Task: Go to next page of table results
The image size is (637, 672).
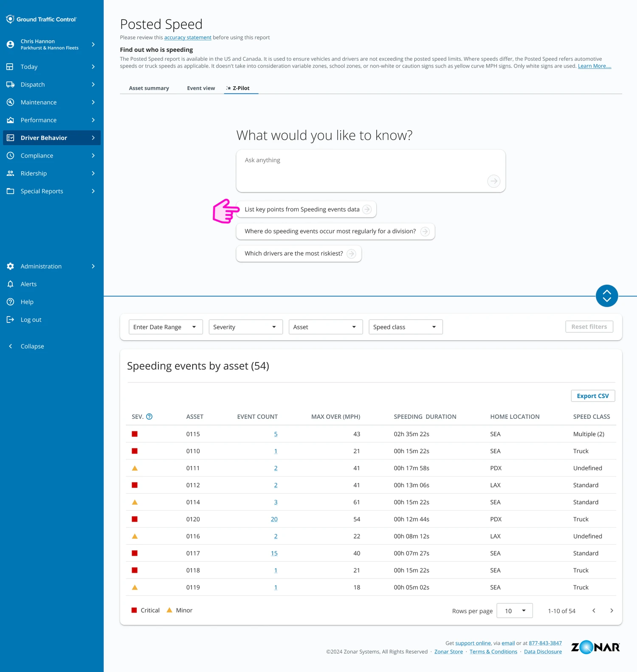Action: click(x=612, y=611)
